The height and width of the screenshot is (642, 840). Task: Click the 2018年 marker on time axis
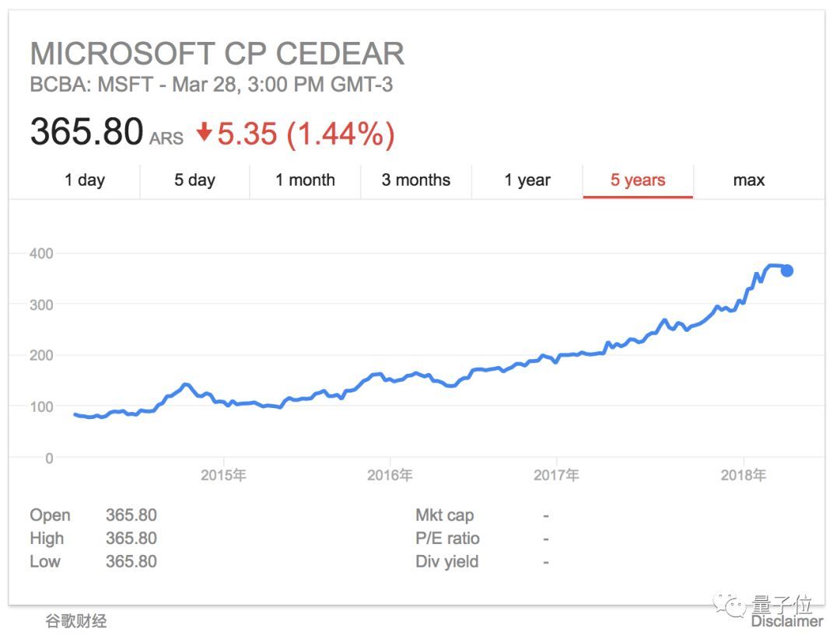click(x=743, y=475)
